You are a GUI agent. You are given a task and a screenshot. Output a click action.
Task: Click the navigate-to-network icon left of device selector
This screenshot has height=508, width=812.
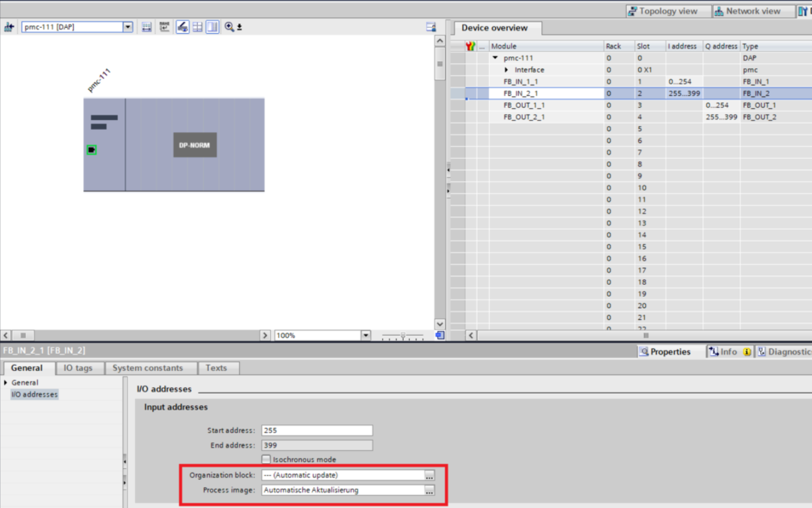(9, 27)
